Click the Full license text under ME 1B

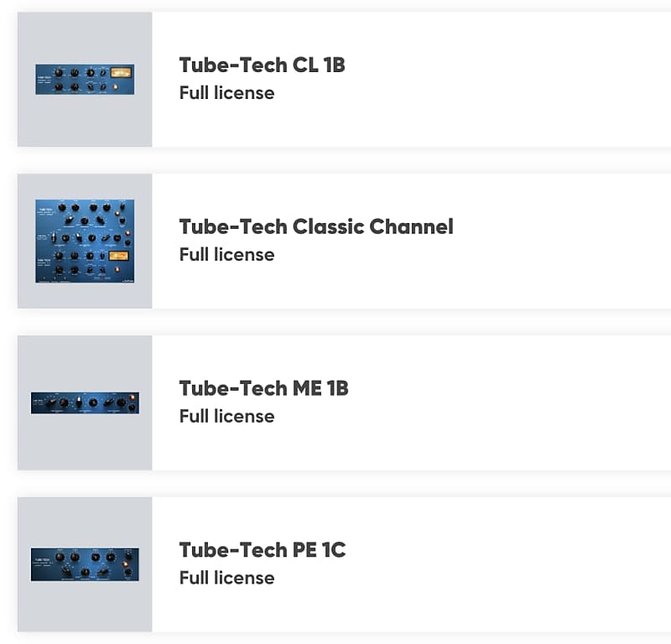(x=226, y=416)
